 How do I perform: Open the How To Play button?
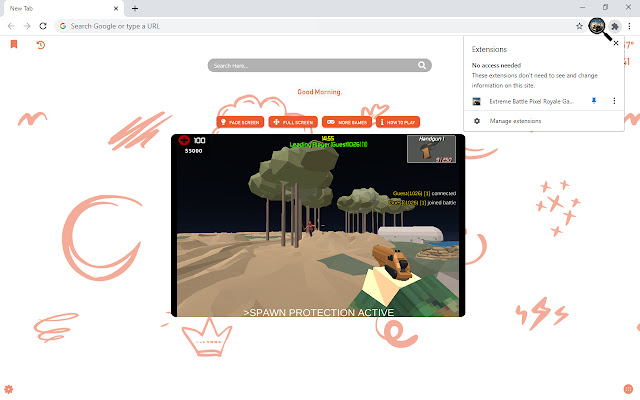pos(398,122)
